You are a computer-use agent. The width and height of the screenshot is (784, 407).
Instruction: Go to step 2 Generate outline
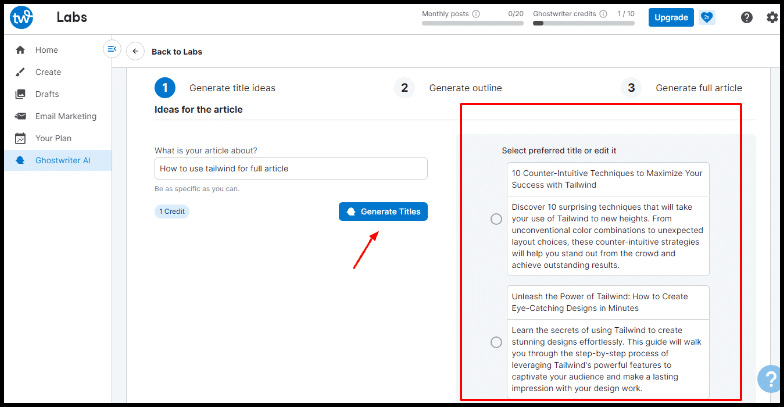448,88
